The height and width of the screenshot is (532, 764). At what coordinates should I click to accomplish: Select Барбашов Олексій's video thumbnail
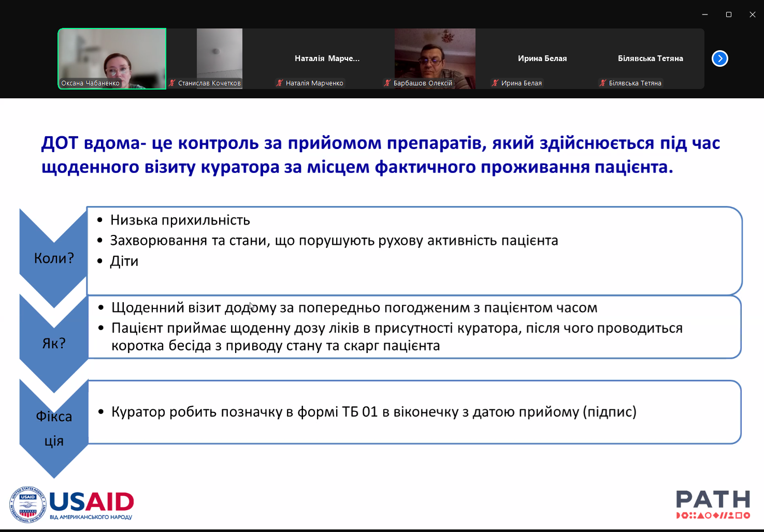tap(435, 54)
